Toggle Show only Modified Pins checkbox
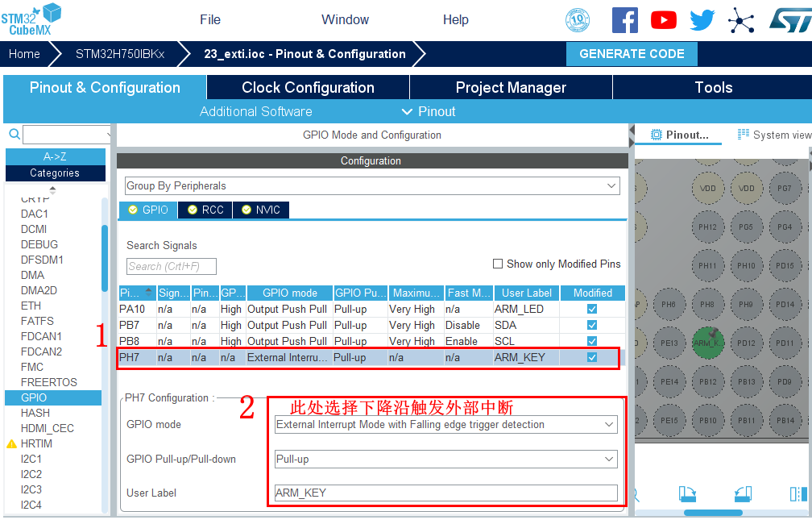Image resolution: width=812 pixels, height=520 pixels. click(498, 264)
